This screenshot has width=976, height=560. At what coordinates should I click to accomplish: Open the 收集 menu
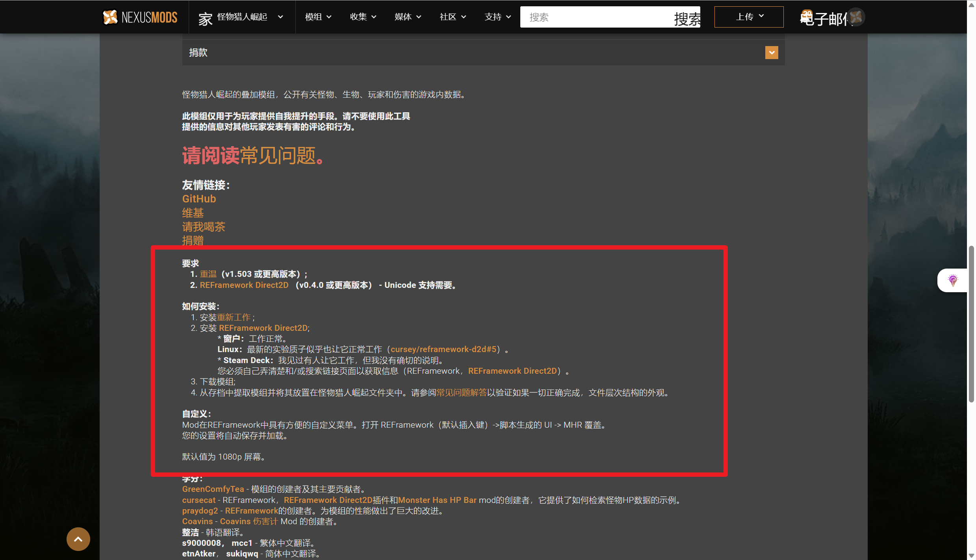363,17
